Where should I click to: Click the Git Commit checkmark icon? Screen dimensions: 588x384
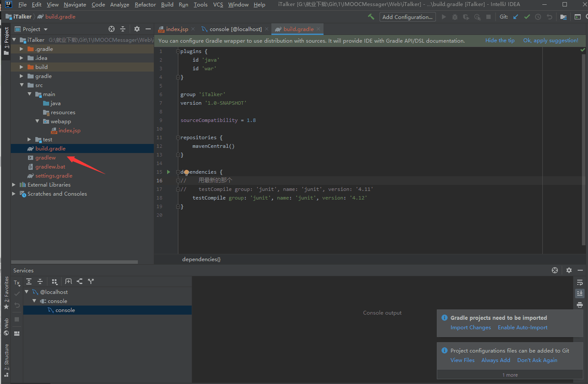(527, 17)
